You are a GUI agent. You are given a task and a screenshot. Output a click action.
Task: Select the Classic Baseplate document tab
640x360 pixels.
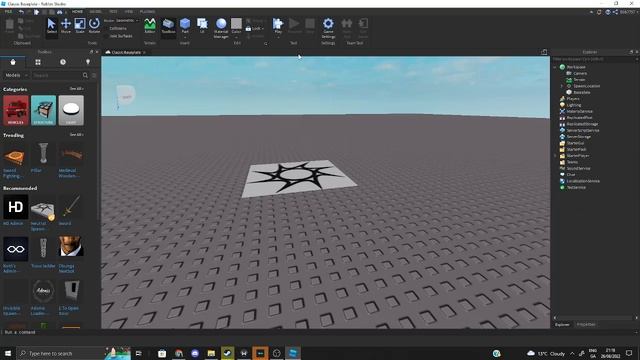pyautogui.click(x=126, y=52)
